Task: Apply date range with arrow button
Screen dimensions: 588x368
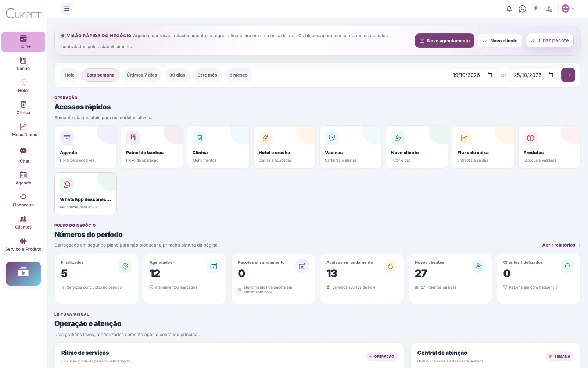Action: point(568,75)
